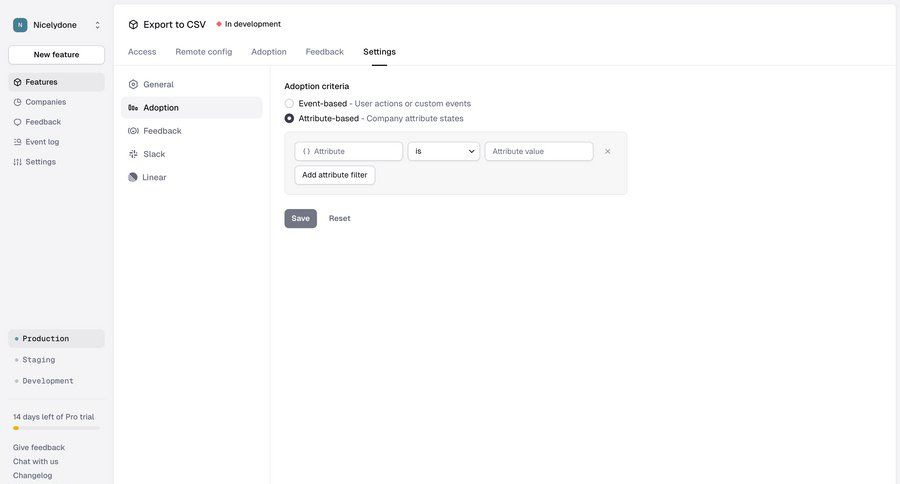Click the Chat with us link
Screen dimensions: 900x484
36,462
